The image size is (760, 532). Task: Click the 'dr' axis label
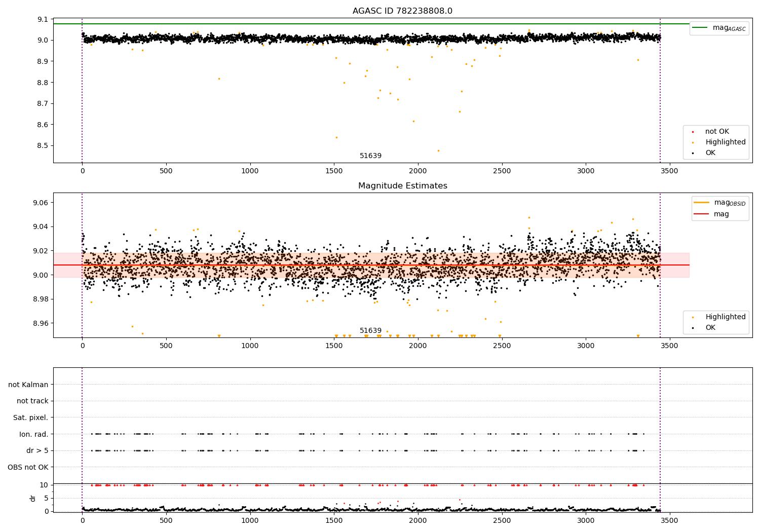(33, 498)
